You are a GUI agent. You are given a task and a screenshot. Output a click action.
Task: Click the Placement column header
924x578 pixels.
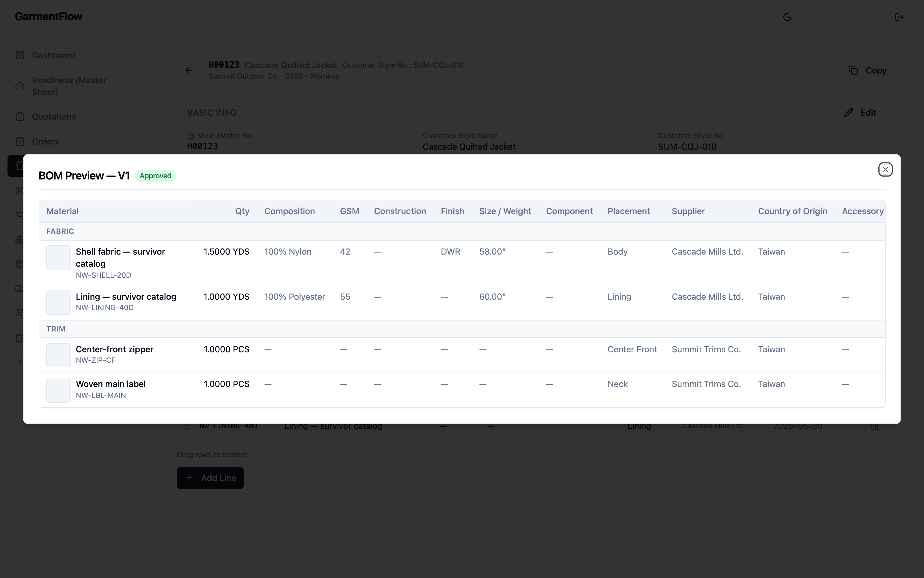[x=629, y=211]
